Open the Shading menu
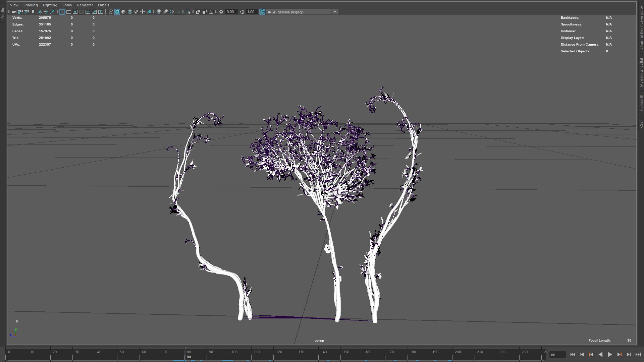Viewport: 644px width, 362px height. [x=31, y=5]
